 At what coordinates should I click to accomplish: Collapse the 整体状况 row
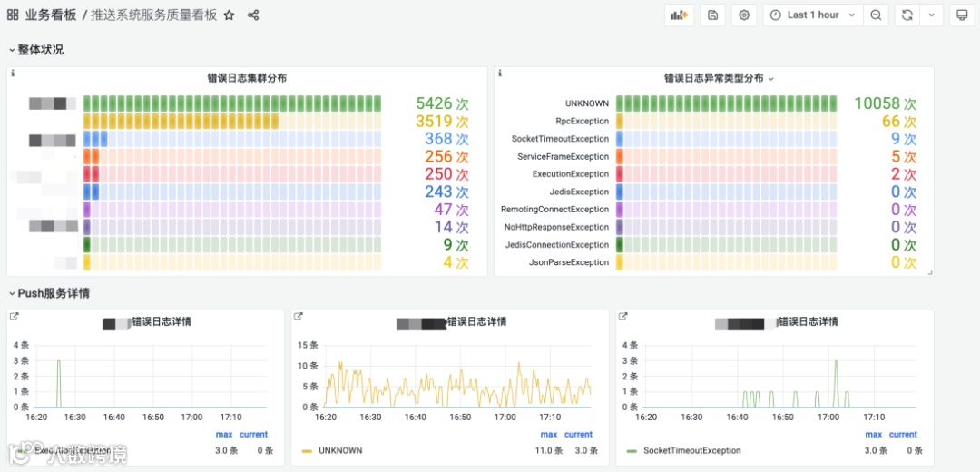click(36, 50)
